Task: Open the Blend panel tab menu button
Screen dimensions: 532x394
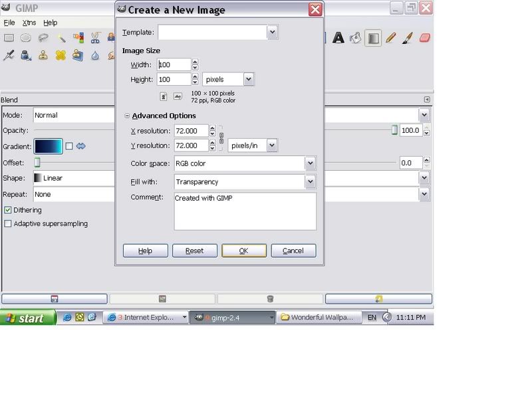Action: [x=427, y=100]
